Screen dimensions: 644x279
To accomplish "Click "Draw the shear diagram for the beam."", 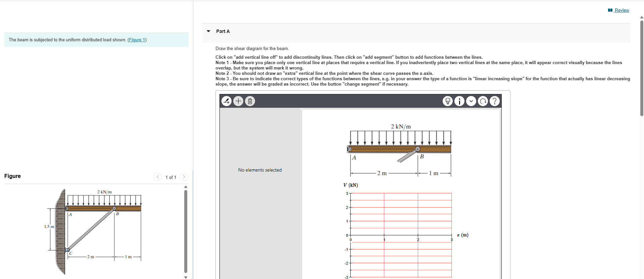I will (x=252, y=48).
